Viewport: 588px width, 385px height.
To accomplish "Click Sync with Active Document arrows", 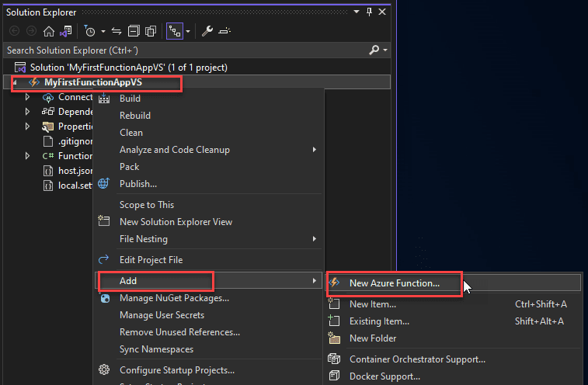I will 117,31.
